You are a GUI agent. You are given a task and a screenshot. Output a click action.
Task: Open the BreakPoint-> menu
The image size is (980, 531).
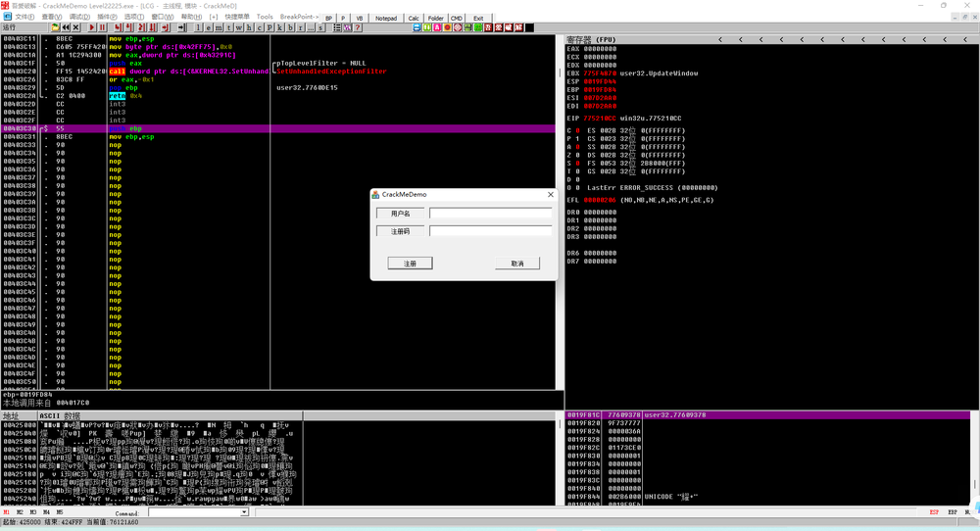(299, 17)
